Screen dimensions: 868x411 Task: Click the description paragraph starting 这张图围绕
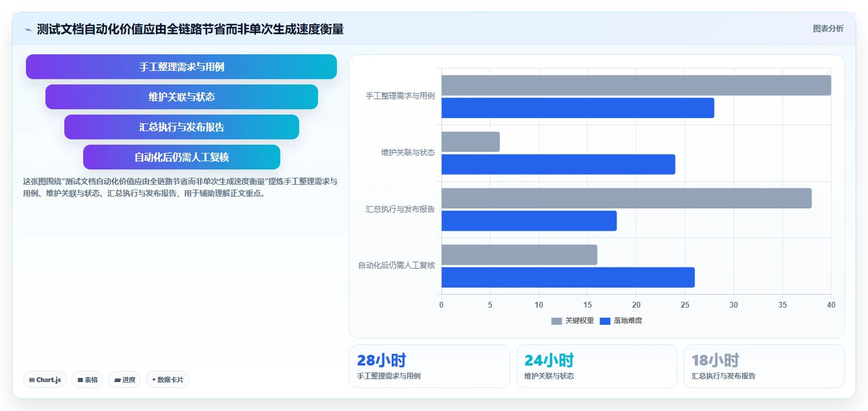pos(180,187)
